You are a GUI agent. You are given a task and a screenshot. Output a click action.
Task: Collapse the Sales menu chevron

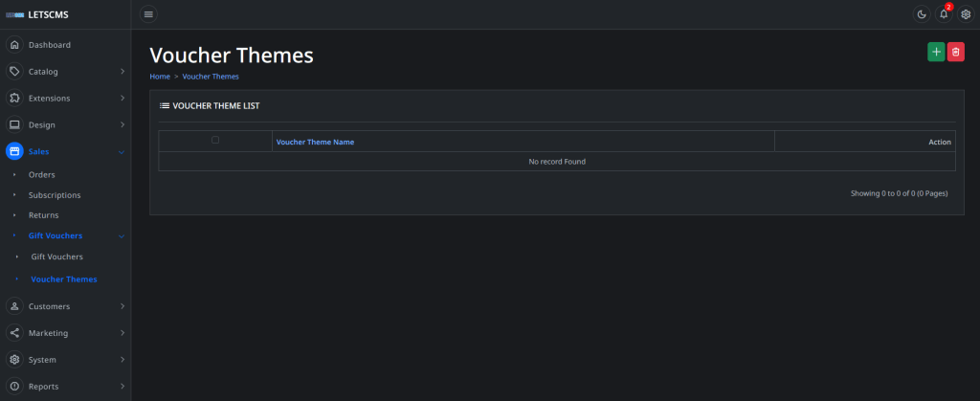122,152
